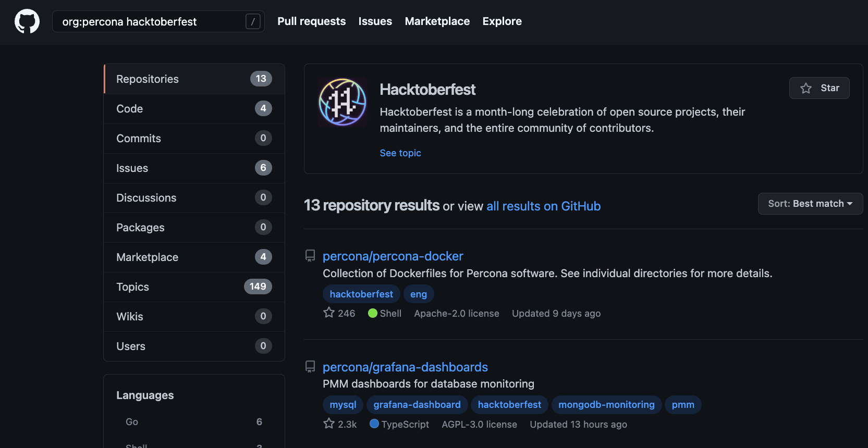Click the Hacktoberfest topic logo
Viewport: 868px width, 448px height.
tap(343, 102)
